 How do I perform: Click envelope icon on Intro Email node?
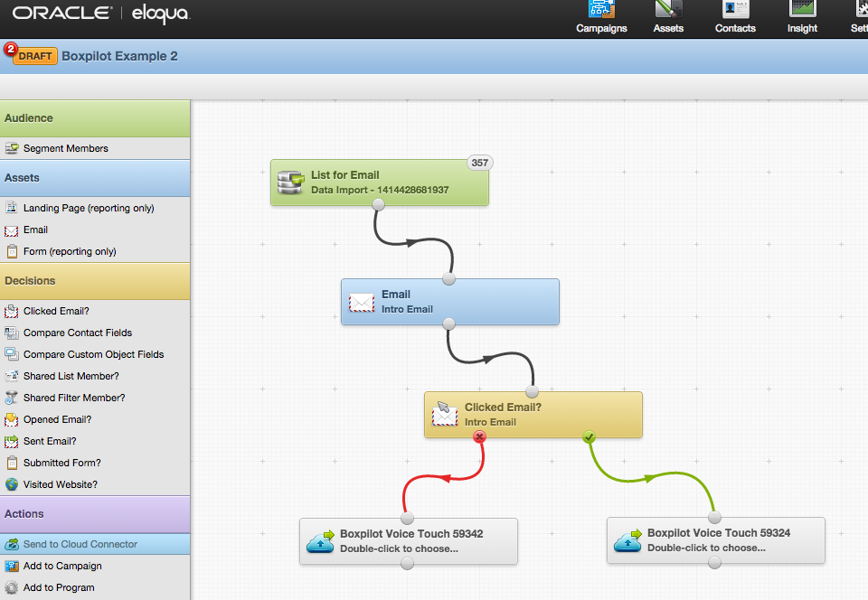pyautogui.click(x=362, y=302)
